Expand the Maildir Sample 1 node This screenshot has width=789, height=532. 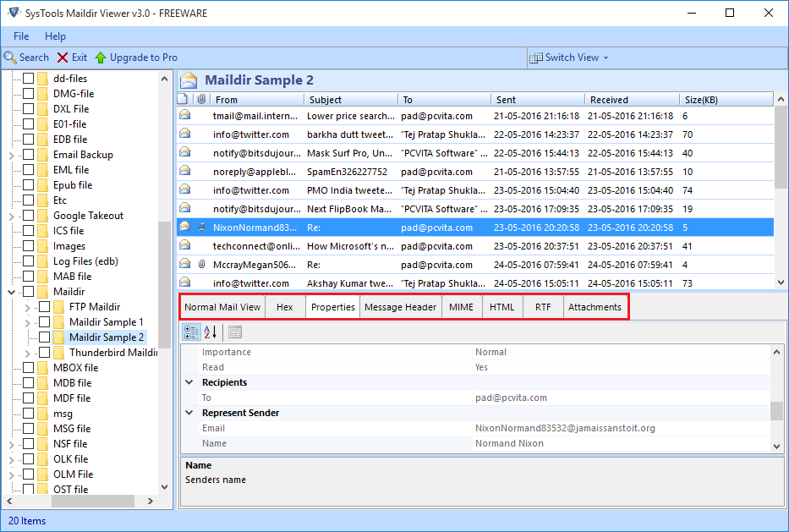28,322
